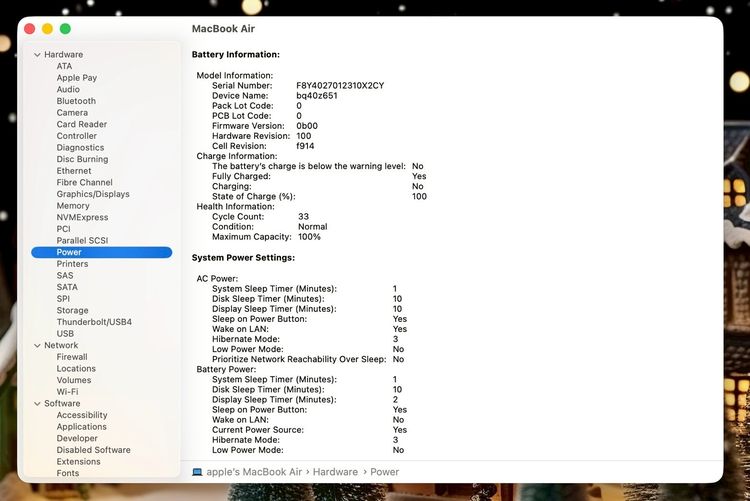The width and height of the screenshot is (750, 501).
Task: Click Maximum Capacity value 100%
Action: 309,236
